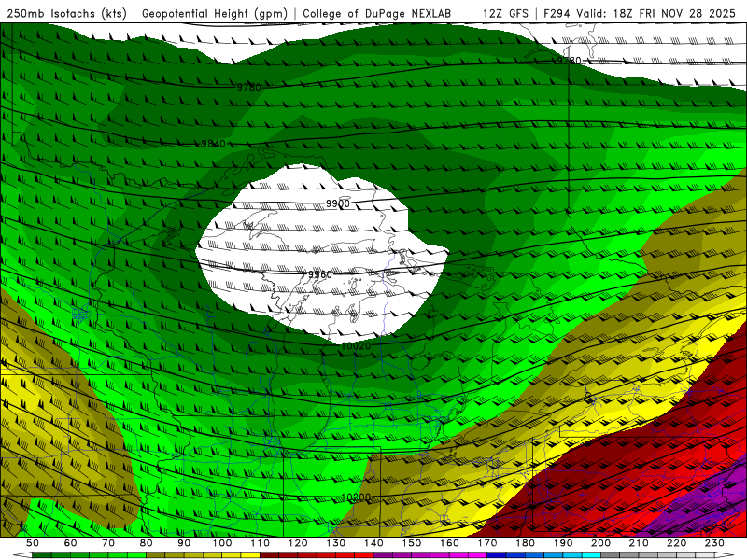Click the 90 value on the color scale
The height and width of the screenshot is (560, 747).
[x=184, y=543]
